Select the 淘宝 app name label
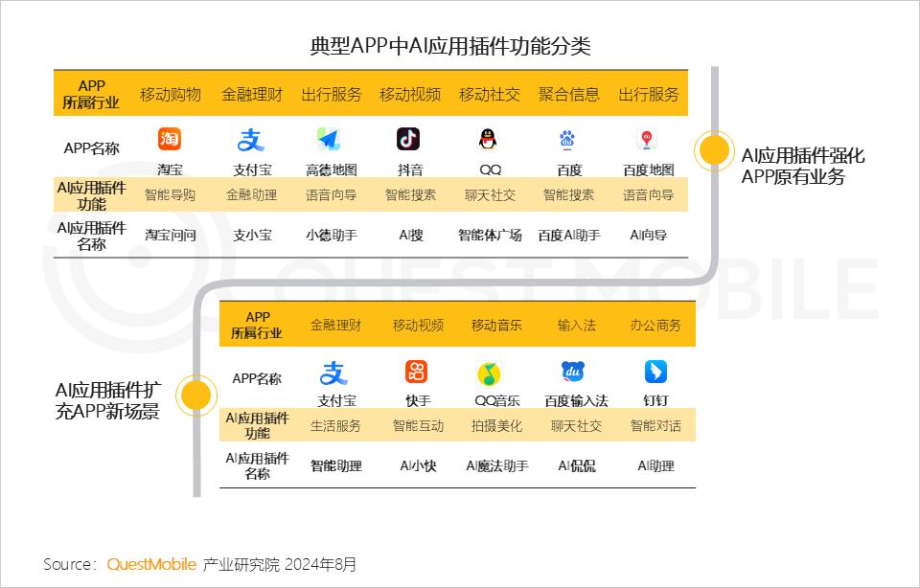 click(x=171, y=170)
